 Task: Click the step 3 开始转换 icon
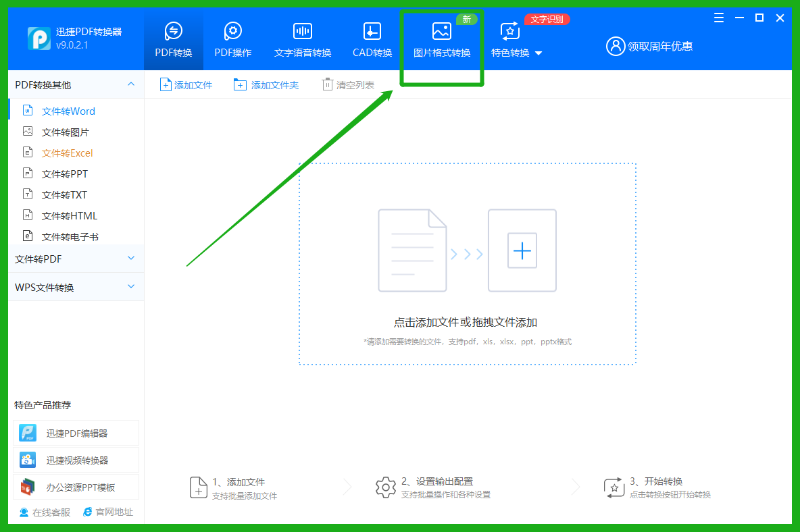614,487
